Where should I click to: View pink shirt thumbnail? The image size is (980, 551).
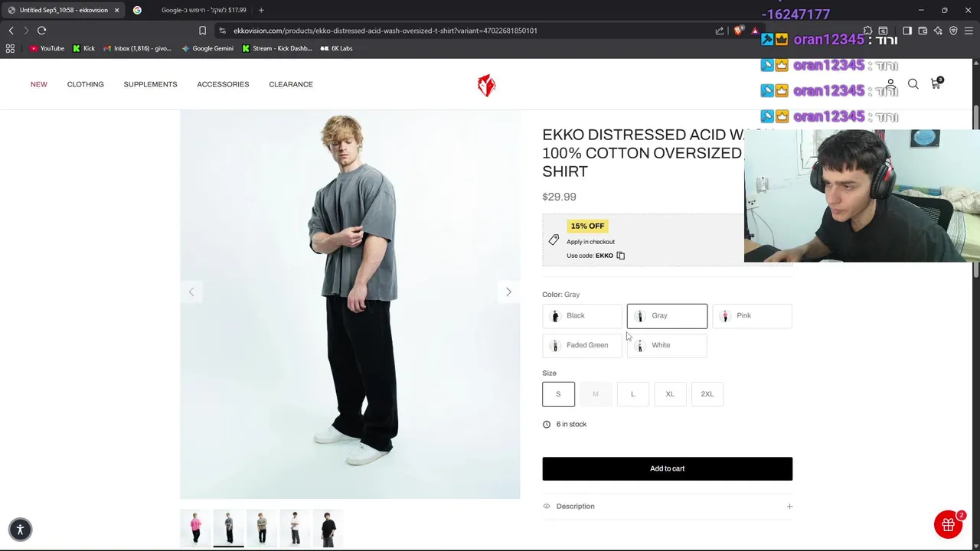click(x=196, y=528)
